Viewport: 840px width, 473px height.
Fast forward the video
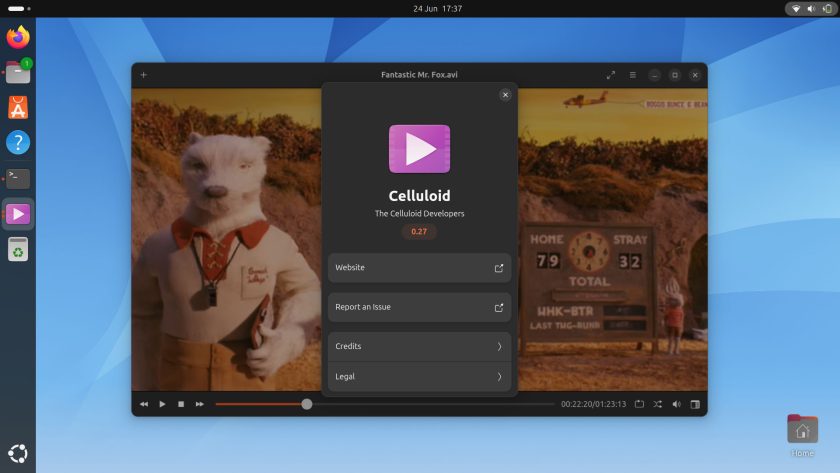click(199, 404)
